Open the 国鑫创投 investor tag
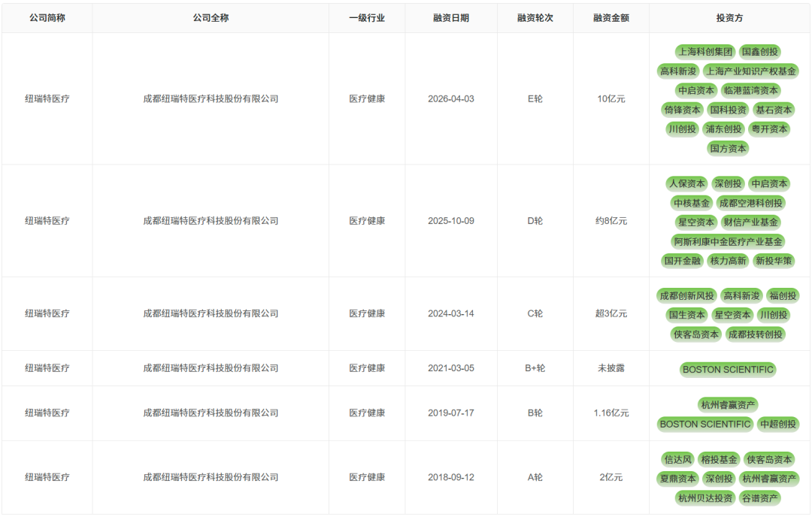Image resolution: width=812 pixels, height=517 pixels. click(759, 52)
